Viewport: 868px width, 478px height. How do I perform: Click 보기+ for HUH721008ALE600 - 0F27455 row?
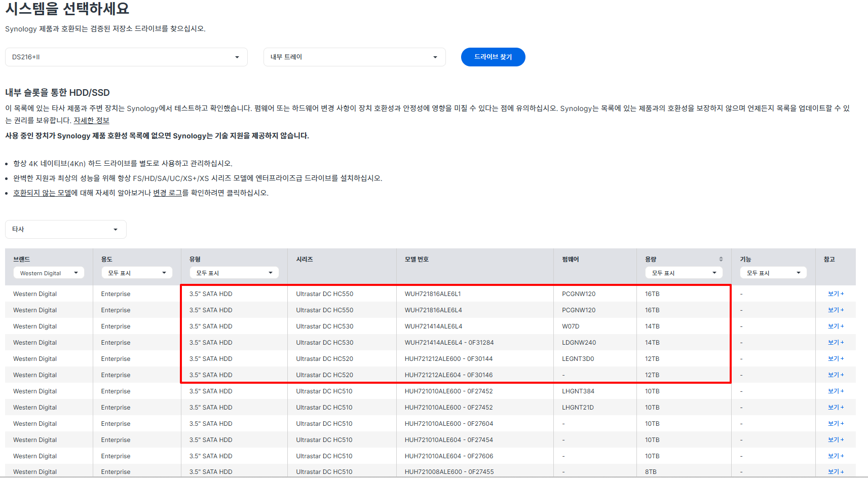[x=836, y=471]
